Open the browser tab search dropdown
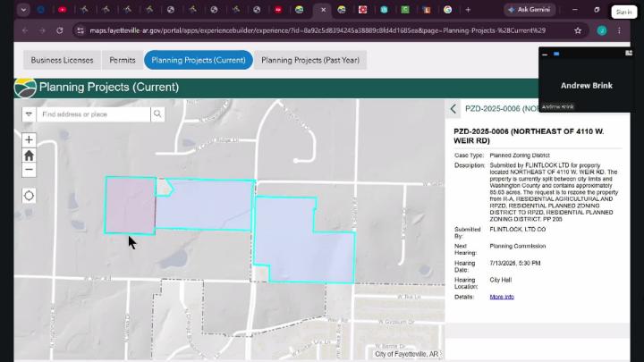644x362 pixels. click(23, 10)
